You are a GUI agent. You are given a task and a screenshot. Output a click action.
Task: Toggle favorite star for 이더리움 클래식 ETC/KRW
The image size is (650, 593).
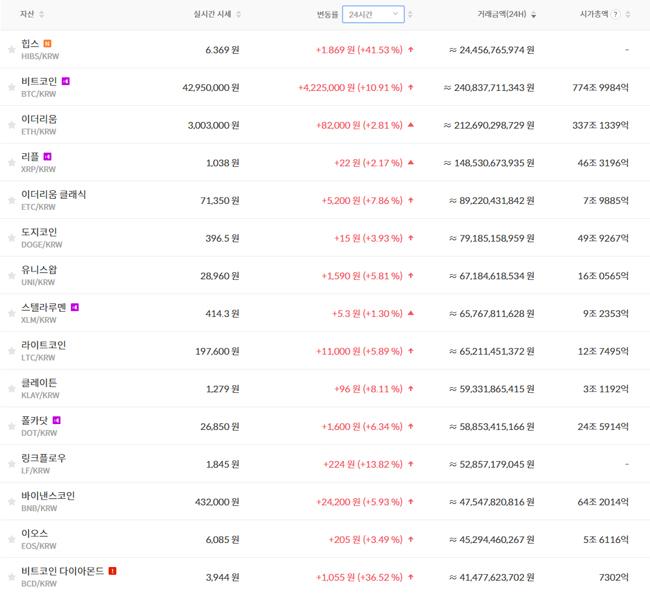tap(12, 201)
